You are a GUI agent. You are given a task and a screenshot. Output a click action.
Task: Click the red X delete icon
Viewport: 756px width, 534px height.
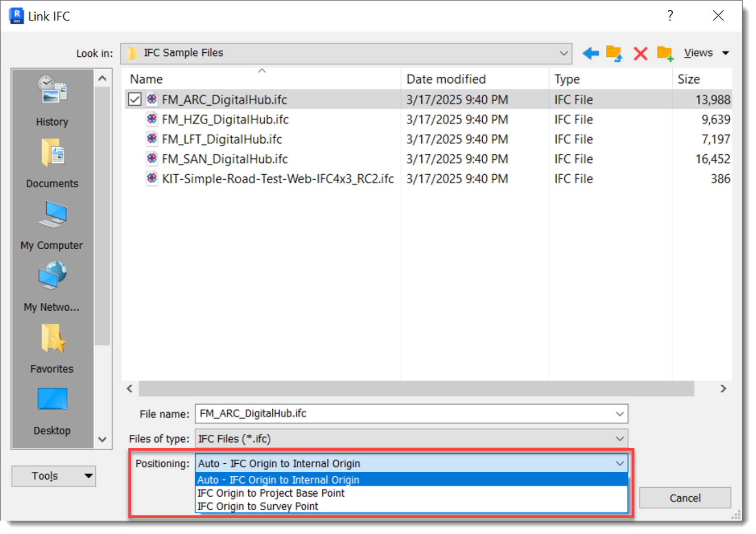tap(640, 54)
